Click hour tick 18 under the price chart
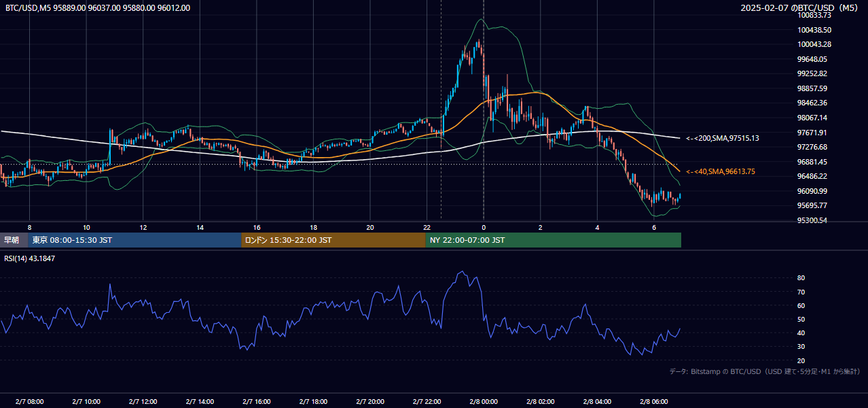 (x=313, y=227)
